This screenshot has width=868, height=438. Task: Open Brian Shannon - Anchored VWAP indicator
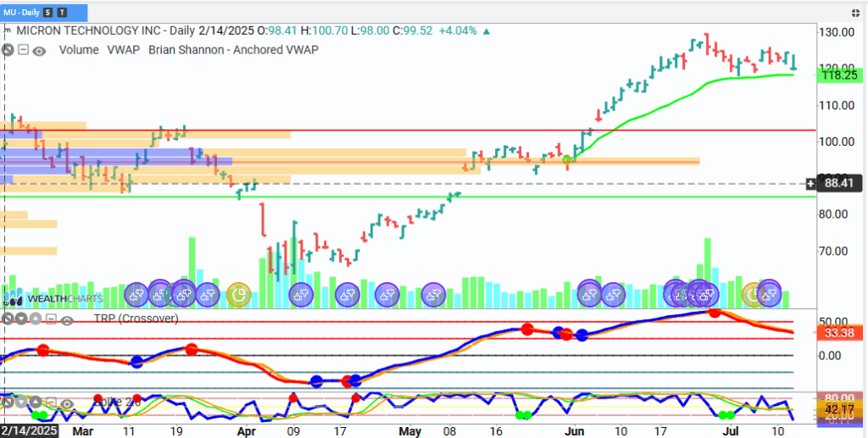(234, 50)
